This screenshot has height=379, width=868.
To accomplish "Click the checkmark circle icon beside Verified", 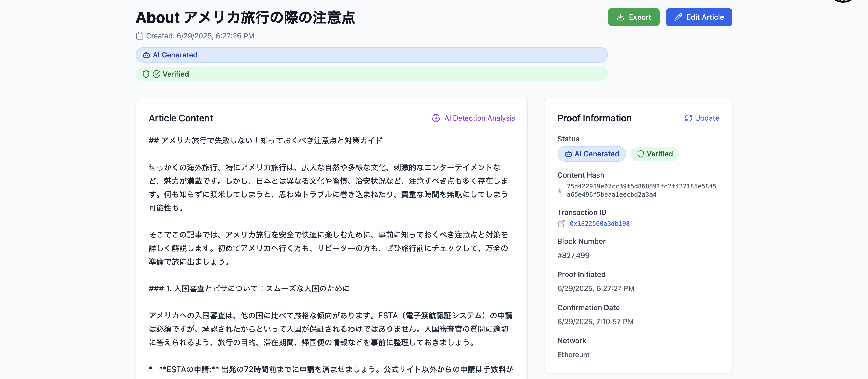I will click(x=156, y=74).
